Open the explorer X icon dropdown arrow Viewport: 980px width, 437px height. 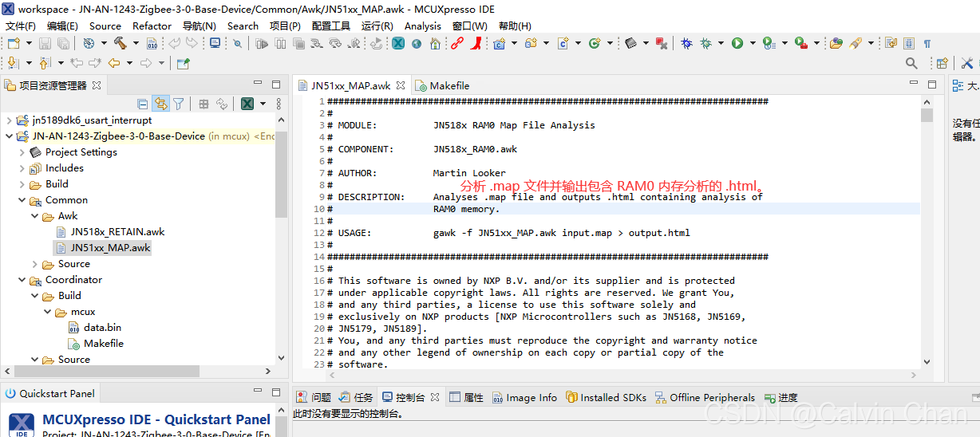click(262, 104)
